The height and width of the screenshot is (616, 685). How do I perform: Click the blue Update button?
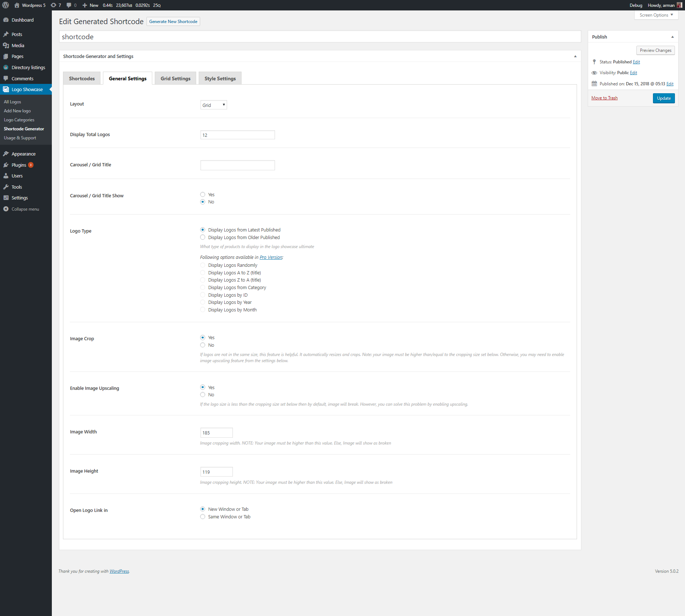(663, 98)
